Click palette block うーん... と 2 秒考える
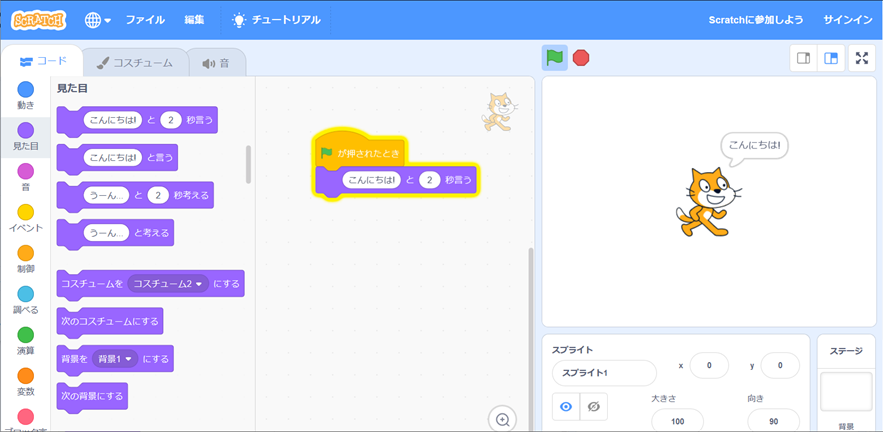883x432 pixels. click(x=135, y=195)
